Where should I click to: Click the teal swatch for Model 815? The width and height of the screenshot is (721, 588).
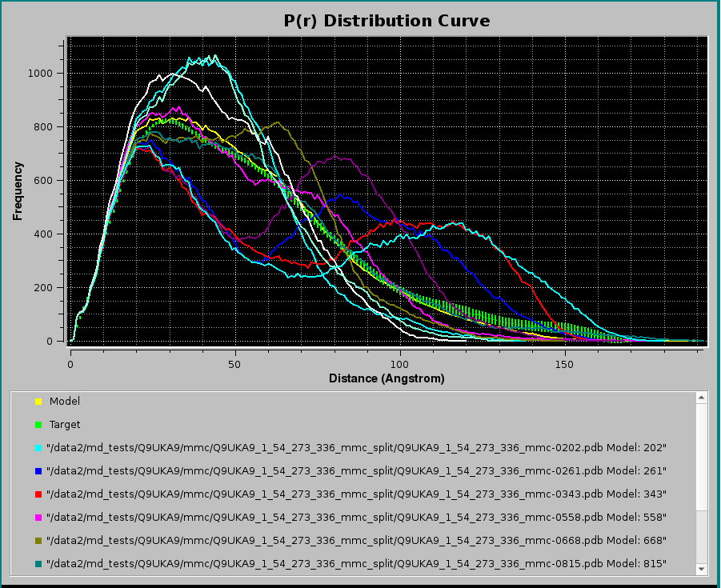click(x=38, y=564)
